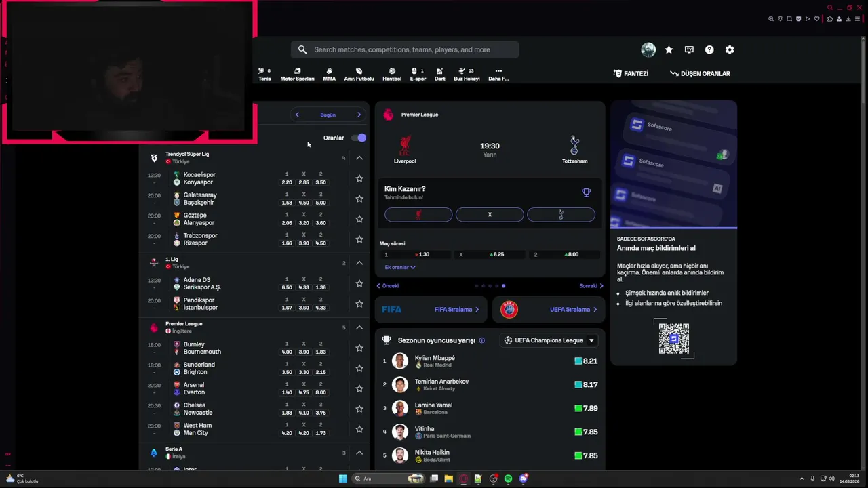Open the Tenis sport category

click(264, 75)
